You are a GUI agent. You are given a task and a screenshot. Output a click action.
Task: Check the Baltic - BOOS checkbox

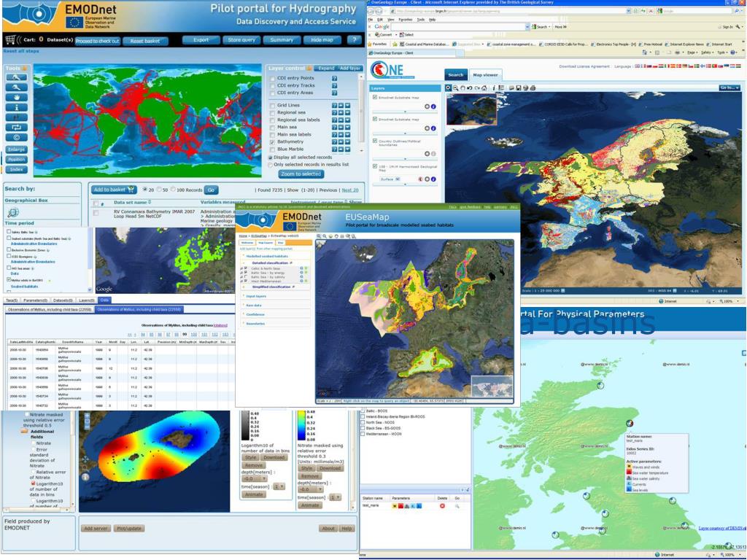click(x=363, y=411)
